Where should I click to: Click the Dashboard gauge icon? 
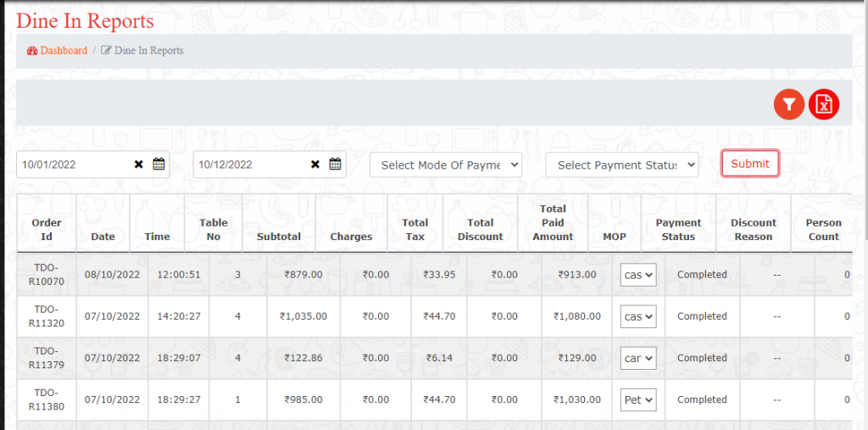(32, 51)
